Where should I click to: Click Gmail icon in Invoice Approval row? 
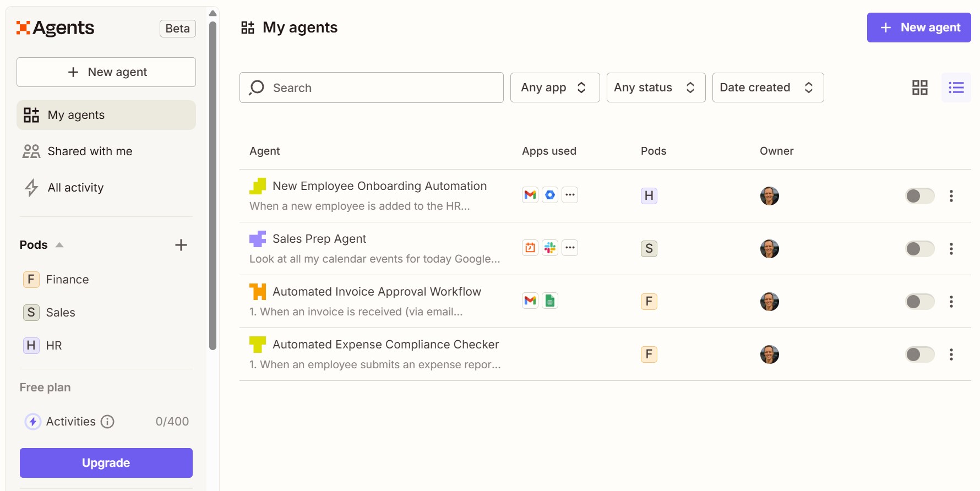(530, 301)
